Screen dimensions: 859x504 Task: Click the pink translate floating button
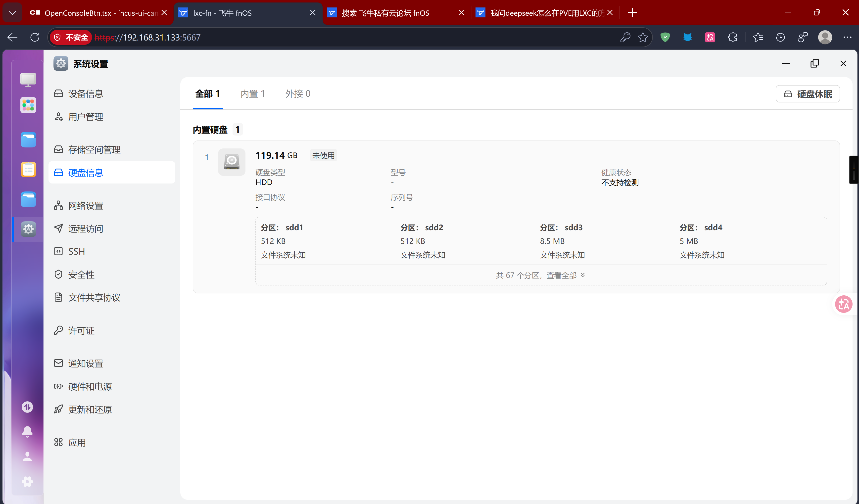(x=843, y=304)
